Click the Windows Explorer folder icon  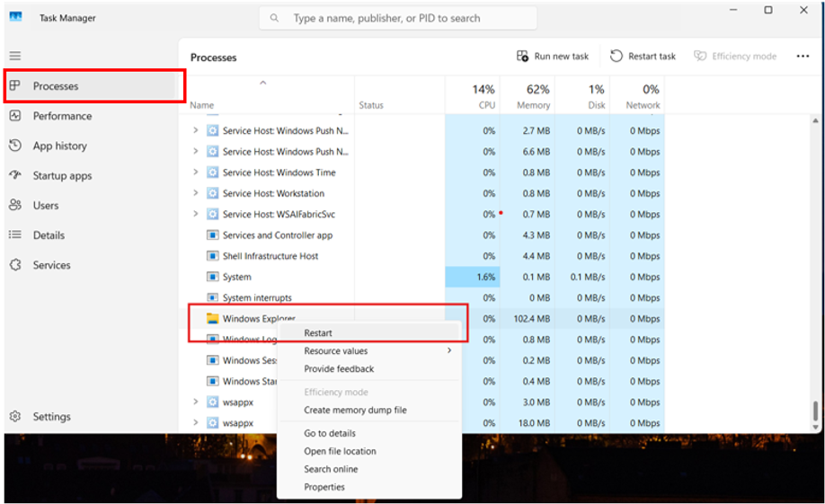tap(213, 318)
